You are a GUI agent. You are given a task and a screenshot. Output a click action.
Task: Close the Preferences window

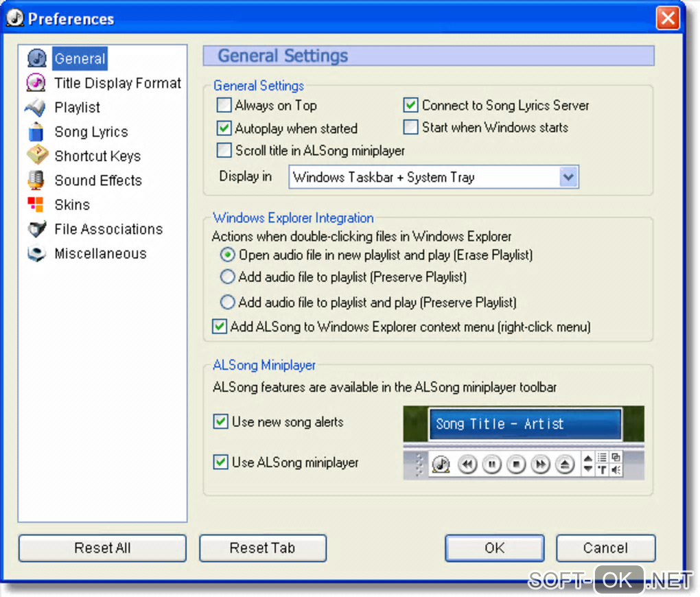(668, 19)
